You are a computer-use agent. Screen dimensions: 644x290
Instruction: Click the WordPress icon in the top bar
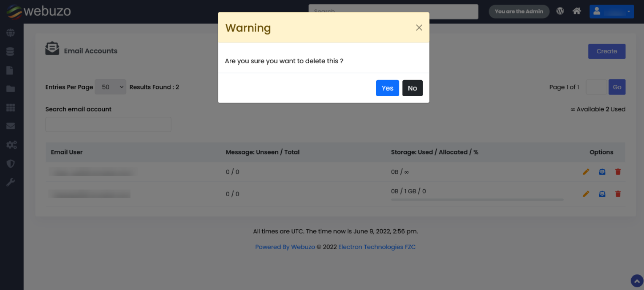pyautogui.click(x=560, y=11)
